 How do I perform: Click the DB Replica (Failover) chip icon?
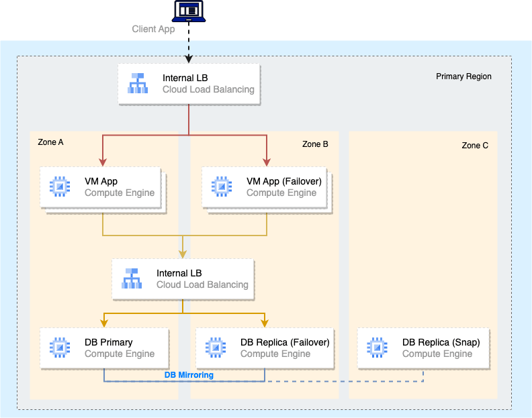[216, 348]
